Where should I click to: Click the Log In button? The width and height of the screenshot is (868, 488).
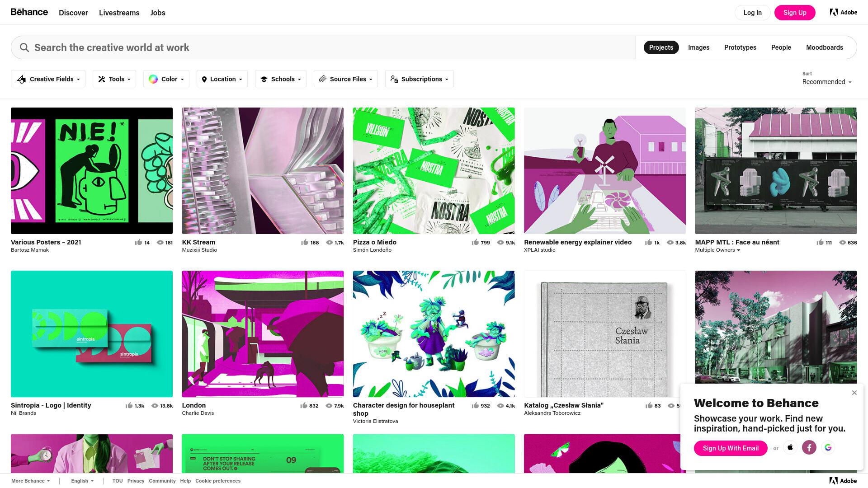coord(752,13)
